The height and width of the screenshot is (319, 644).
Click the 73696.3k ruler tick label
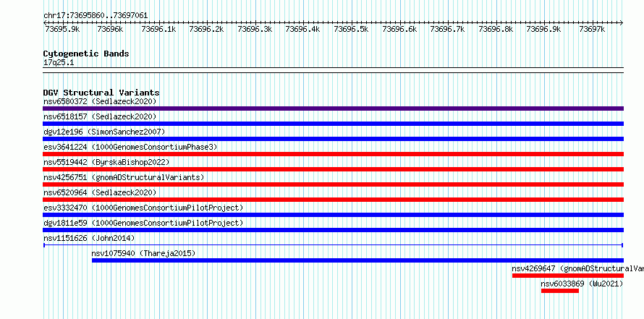coord(255,29)
